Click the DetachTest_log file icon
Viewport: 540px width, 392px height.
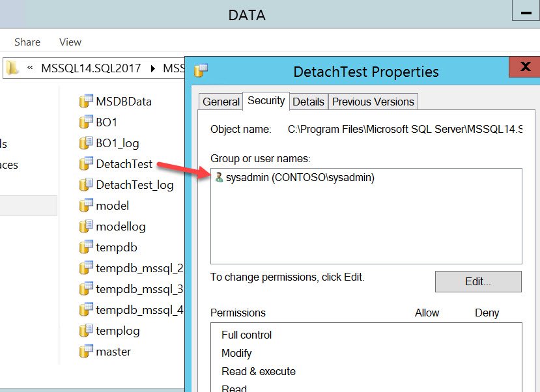pos(86,185)
